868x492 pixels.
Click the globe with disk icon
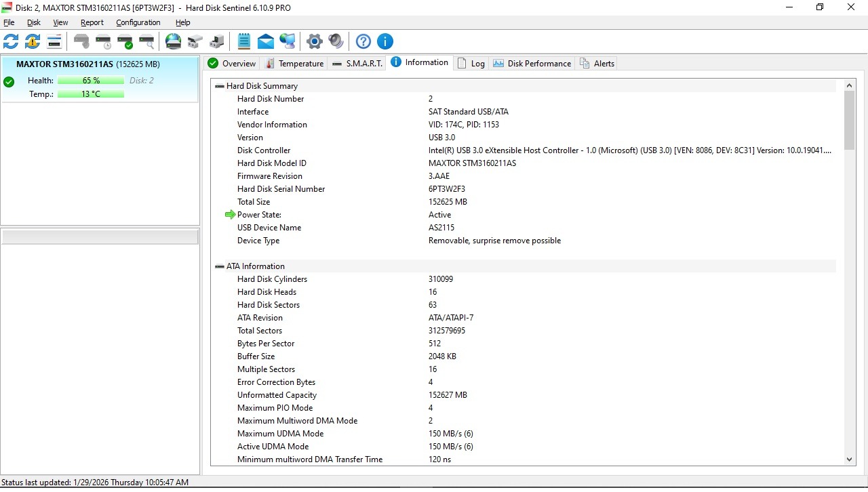[174, 41]
